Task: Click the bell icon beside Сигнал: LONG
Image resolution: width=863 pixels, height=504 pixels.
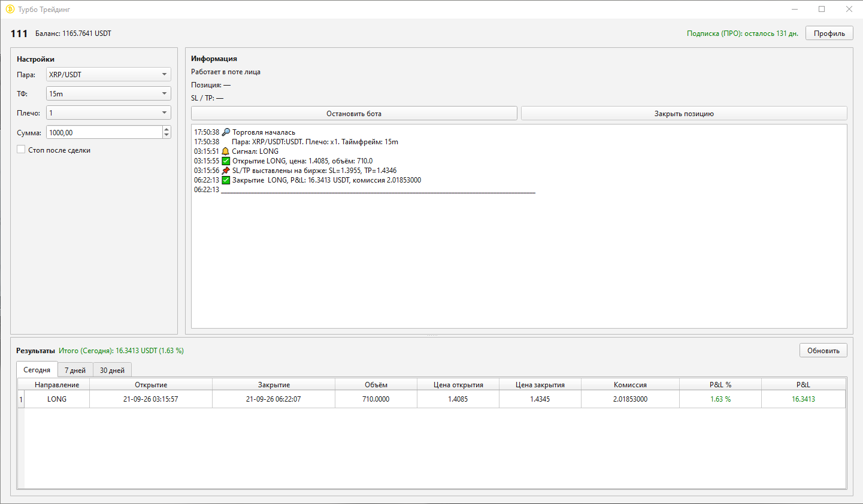Action: [226, 151]
